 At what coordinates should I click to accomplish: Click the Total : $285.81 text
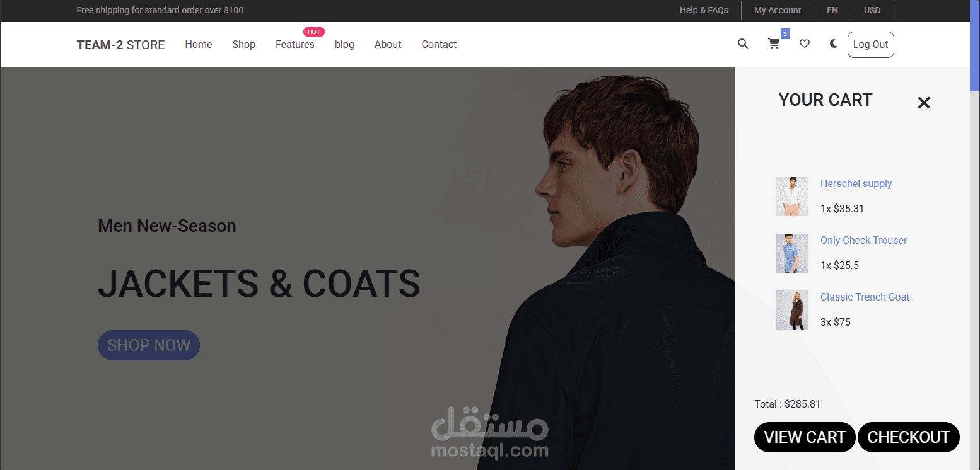click(x=788, y=404)
